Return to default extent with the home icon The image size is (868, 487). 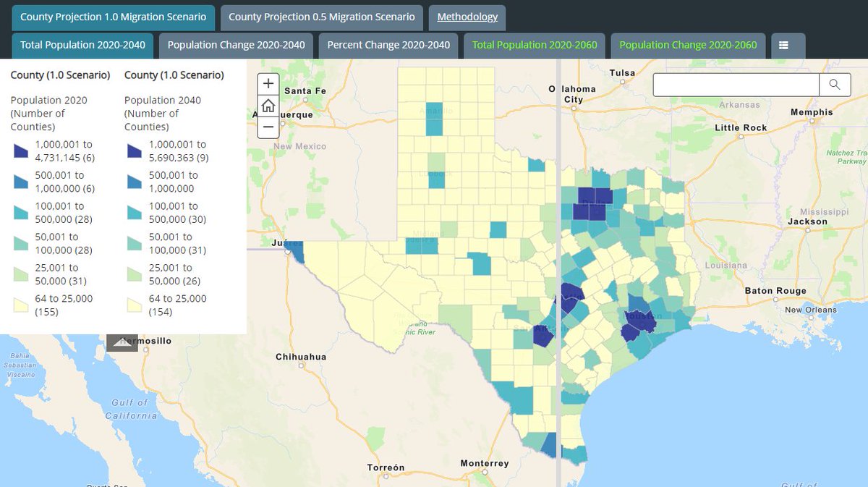coord(268,105)
